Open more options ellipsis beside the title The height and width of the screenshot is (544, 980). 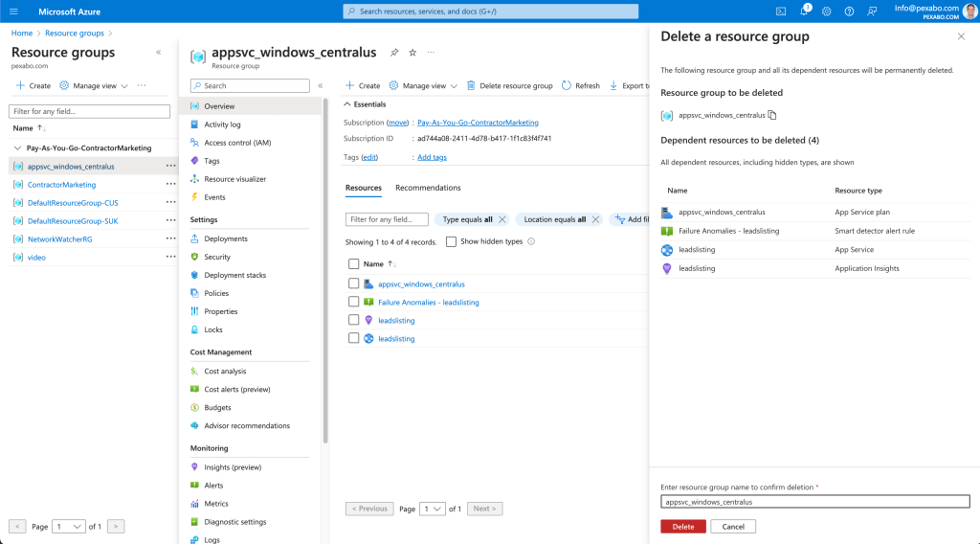431,53
